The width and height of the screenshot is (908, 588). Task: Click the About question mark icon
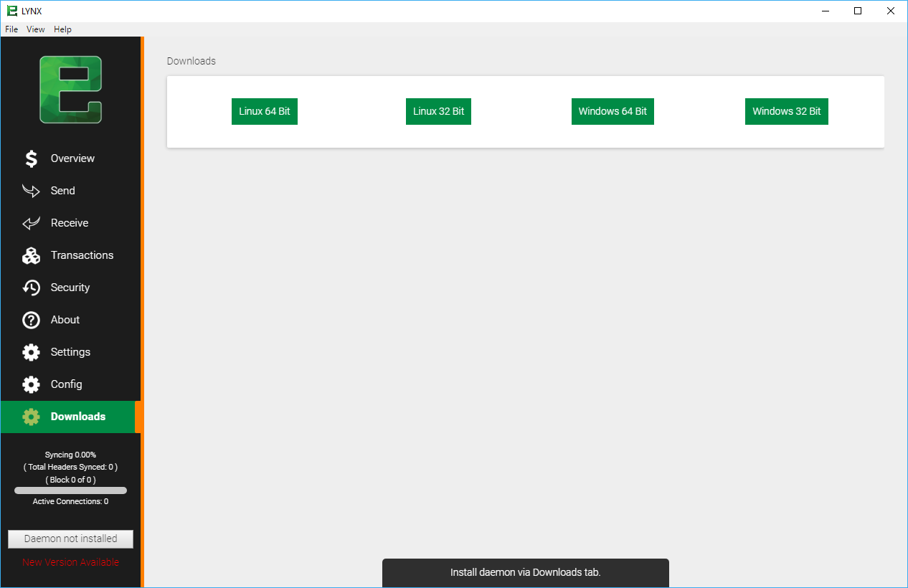tap(31, 320)
